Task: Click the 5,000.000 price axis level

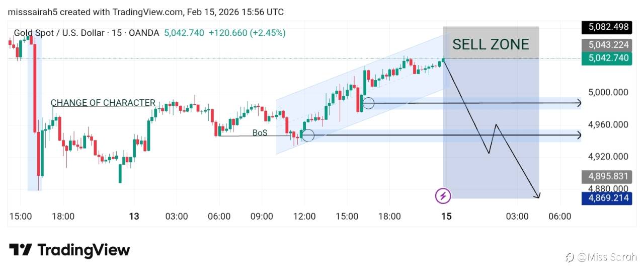Action: [x=608, y=92]
